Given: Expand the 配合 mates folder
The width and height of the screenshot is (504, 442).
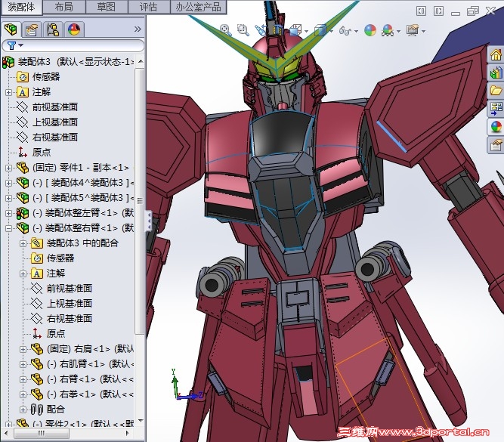Looking at the screenshot, I should point(23,410).
